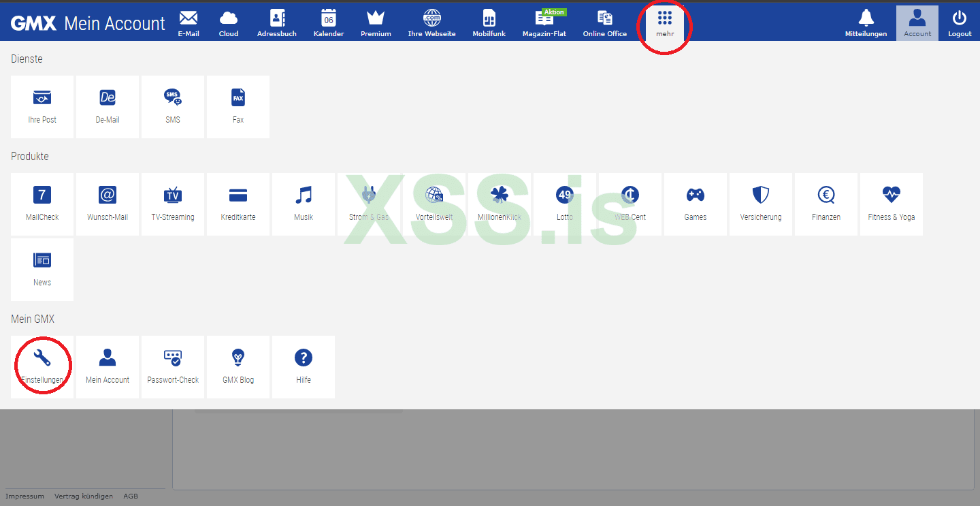The width and height of the screenshot is (980, 506).
Task: Open the Vorteilswelt tile
Action: [434, 204]
